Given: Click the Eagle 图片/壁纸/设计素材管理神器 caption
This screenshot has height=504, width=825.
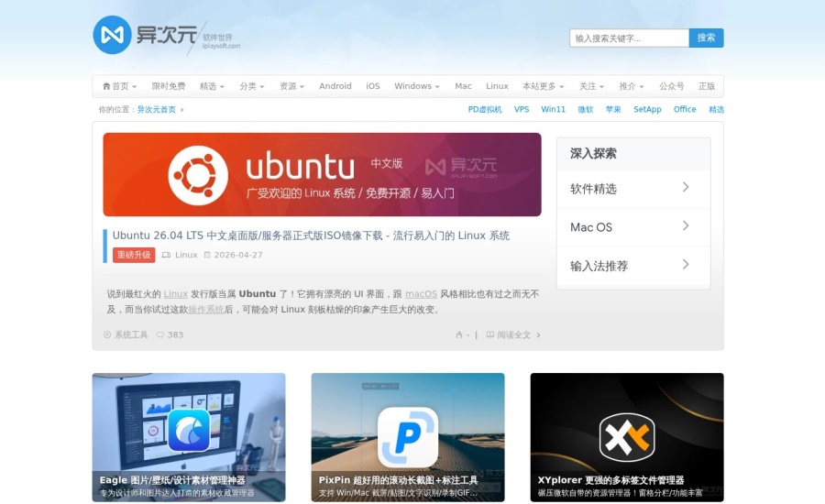Looking at the screenshot, I should (x=172, y=480).
